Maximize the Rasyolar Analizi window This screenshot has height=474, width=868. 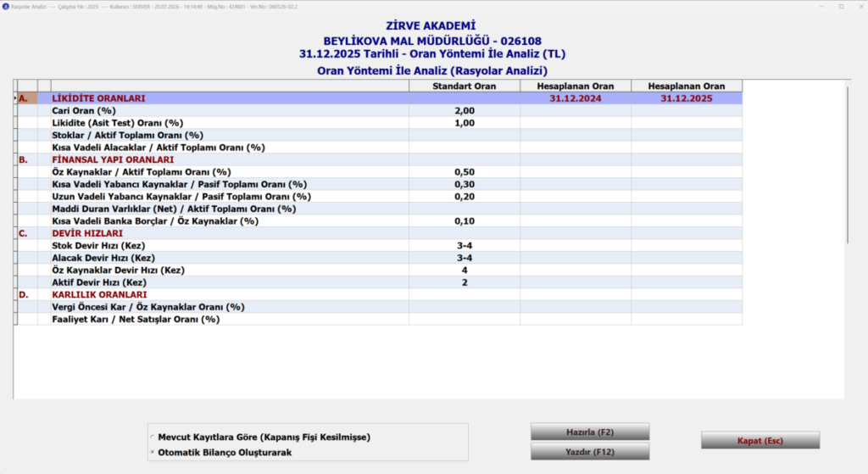[842, 7]
